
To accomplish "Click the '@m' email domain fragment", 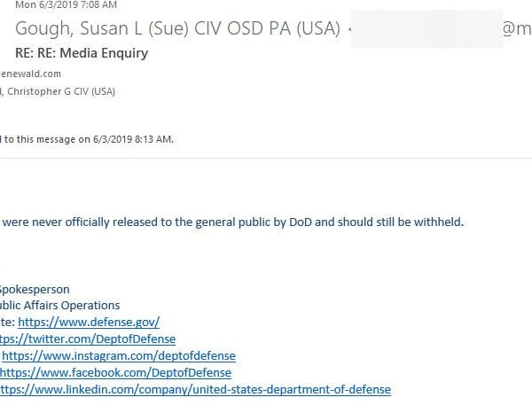I will coord(517,28).
